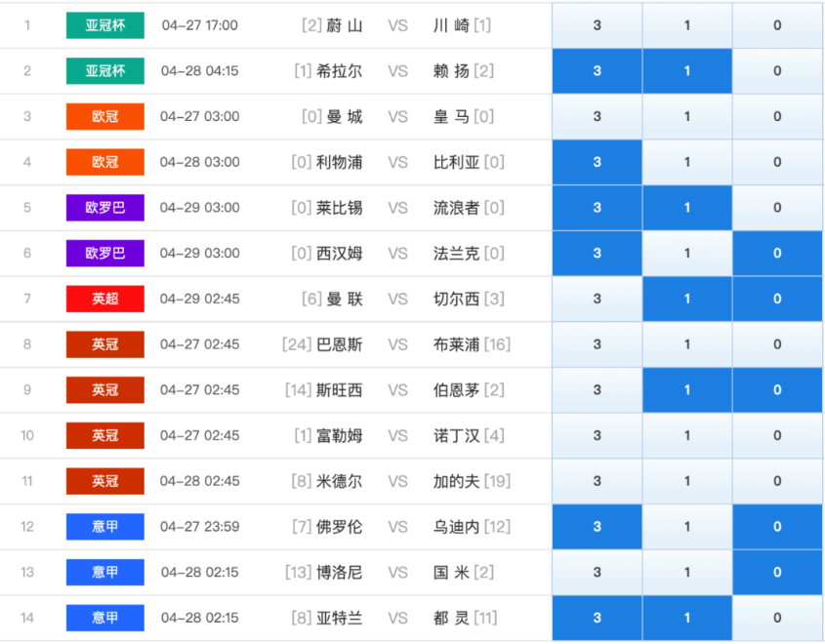This screenshot has width=825, height=644.
Task: Select loss (0) for 巴恩斯 vs 布莱浦
Action: (777, 344)
